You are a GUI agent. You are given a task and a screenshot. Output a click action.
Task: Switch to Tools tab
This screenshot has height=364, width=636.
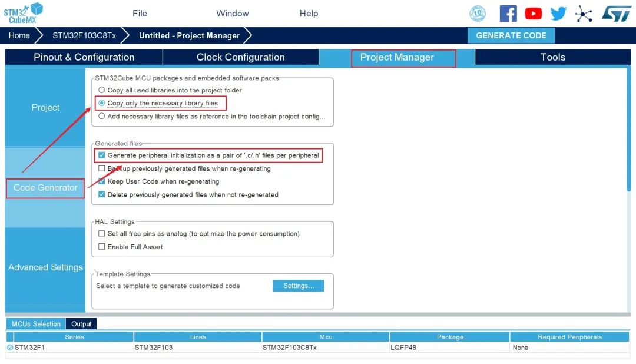552,57
